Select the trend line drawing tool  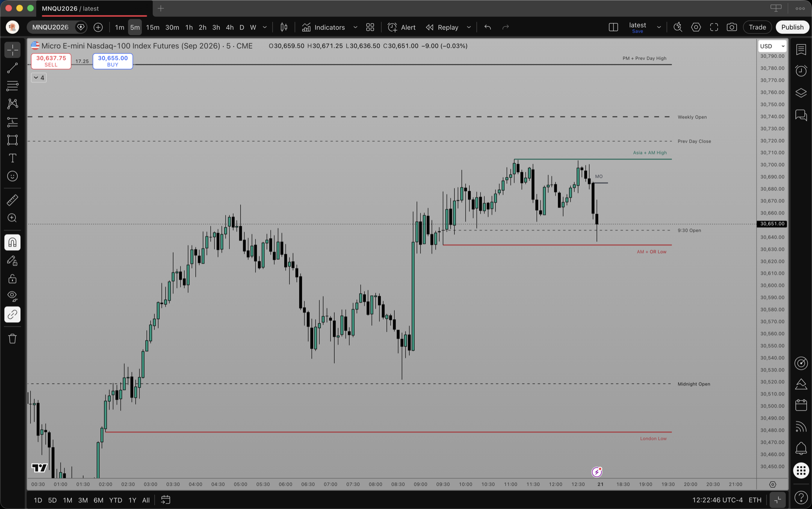13,68
